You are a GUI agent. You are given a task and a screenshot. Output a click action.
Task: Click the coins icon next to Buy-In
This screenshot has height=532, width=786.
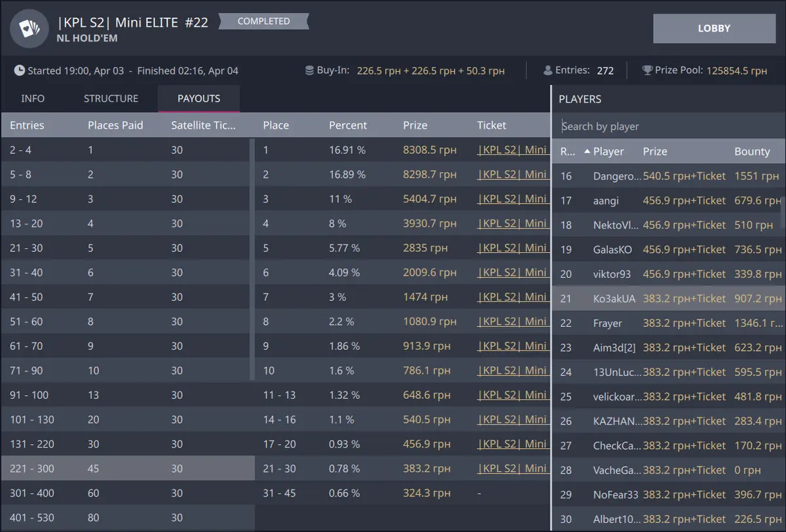pos(310,70)
